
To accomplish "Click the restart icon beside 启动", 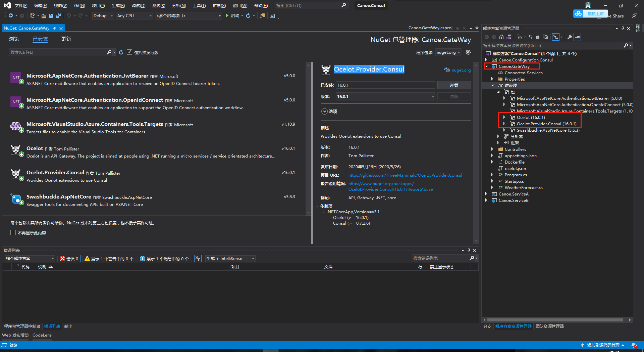I will coord(248,16).
